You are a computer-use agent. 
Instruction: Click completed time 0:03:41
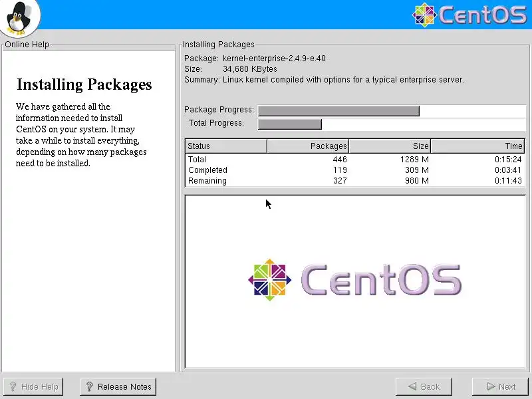[x=508, y=170]
